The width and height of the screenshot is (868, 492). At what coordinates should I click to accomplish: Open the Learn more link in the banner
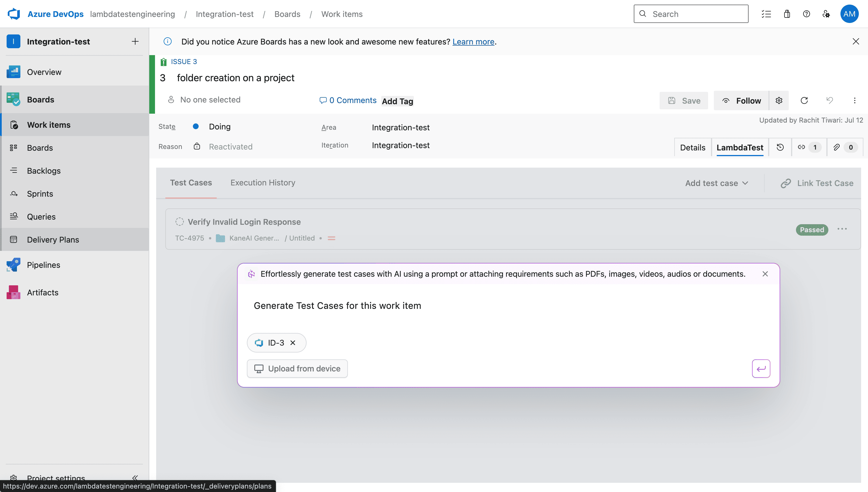473,42
